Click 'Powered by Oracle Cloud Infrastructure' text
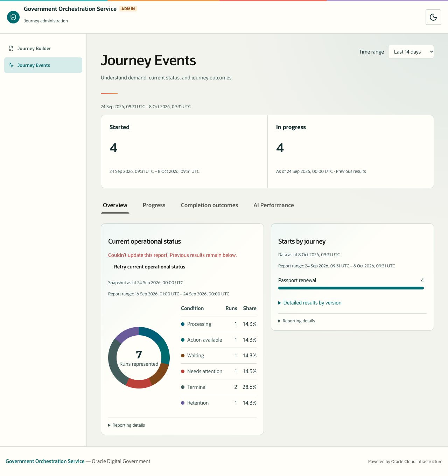 click(405, 462)
